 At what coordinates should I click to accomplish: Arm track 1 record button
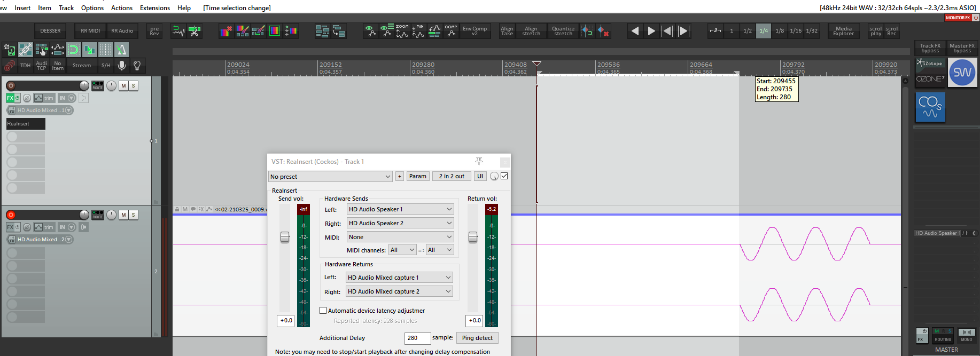[11, 85]
